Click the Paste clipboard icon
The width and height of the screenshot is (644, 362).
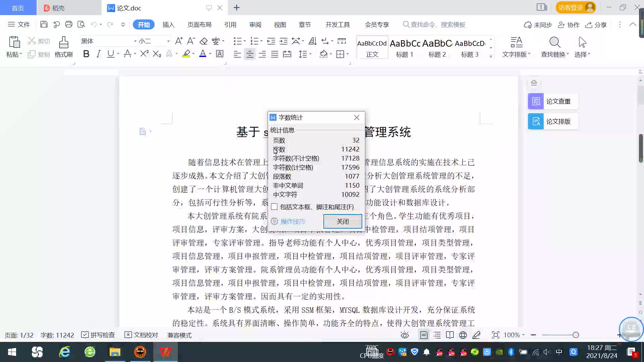click(14, 42)
